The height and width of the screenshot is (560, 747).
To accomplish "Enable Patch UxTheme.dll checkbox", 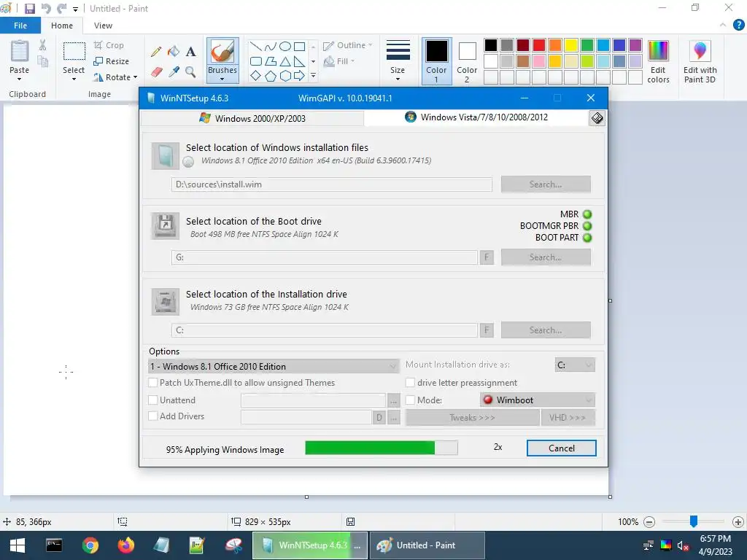I will (x=153, y=382).
